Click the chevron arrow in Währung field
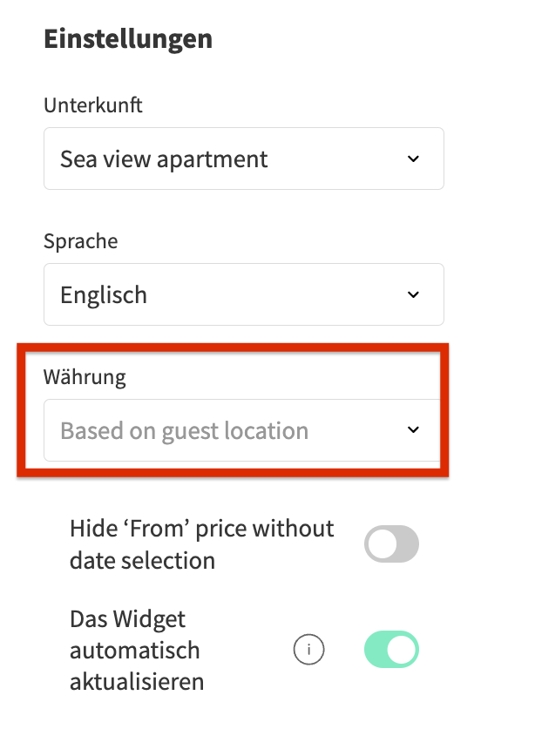The width and height of the screenshot is (535, 756). 414,430
